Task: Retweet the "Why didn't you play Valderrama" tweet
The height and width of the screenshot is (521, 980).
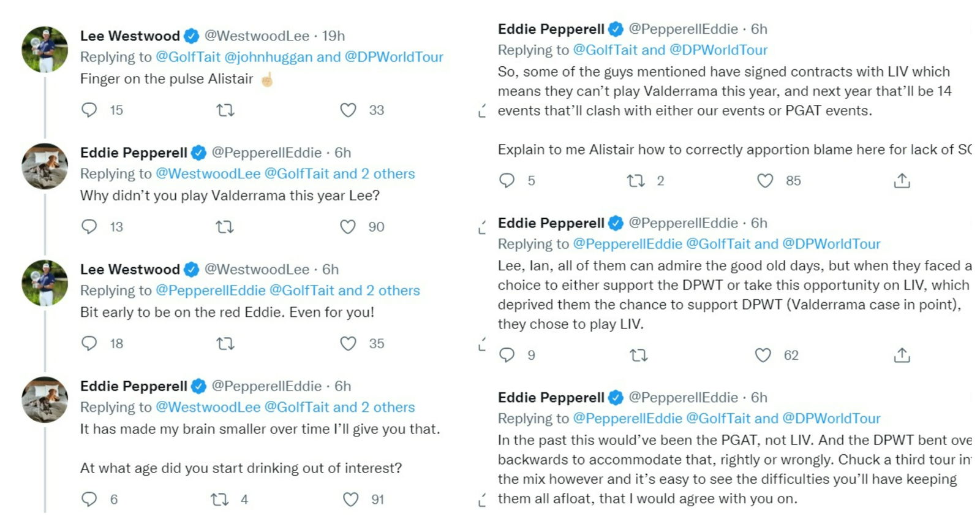Action: [225, 227]
